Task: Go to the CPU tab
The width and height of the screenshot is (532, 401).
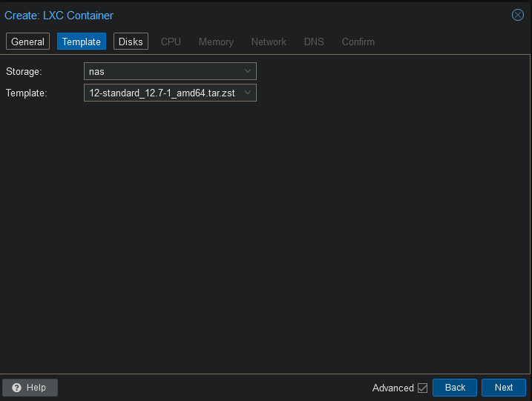Action: point(171,42)
